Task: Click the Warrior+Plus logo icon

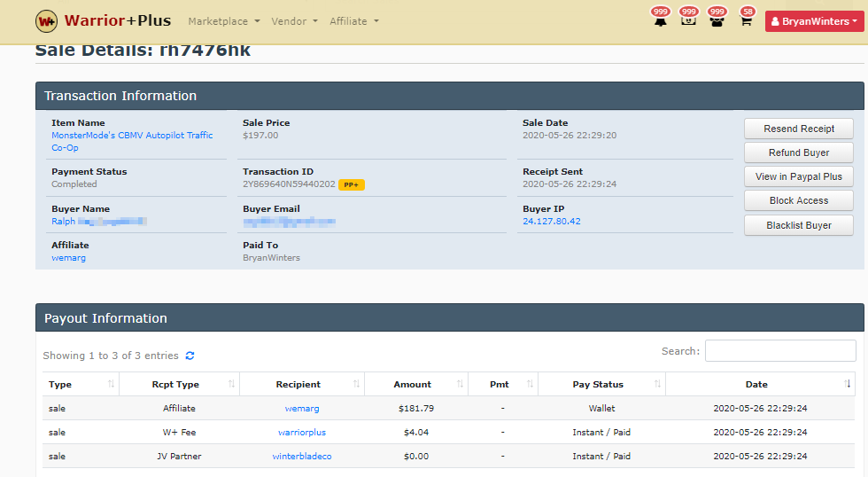Action: 46,21
